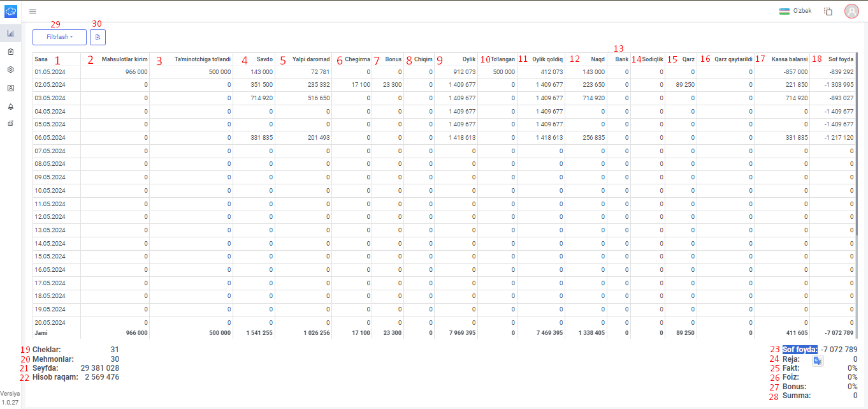Open the clipboard sidebar icon

point(10,51)
